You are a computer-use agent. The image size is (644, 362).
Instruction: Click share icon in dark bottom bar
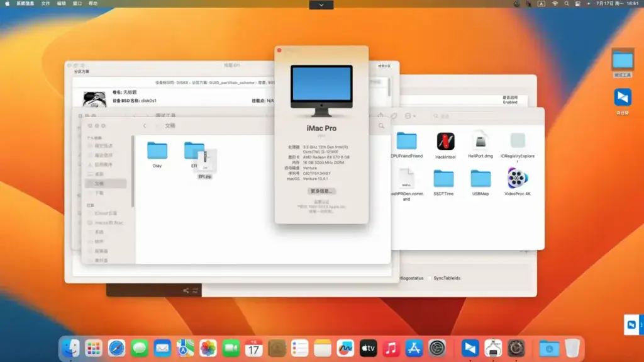click(x=186, y=290)
